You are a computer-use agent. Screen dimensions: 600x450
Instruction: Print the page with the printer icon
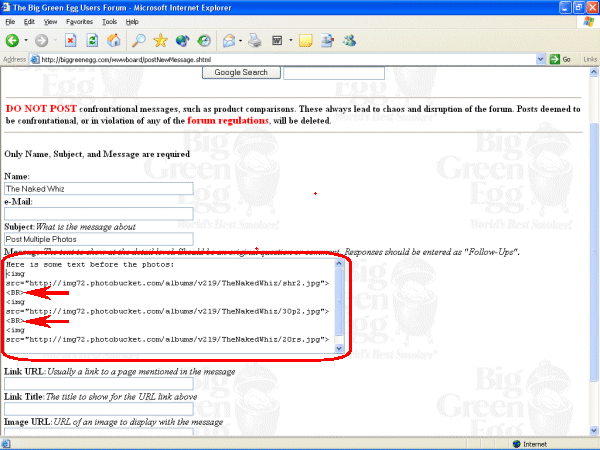(x=254, y=40)
